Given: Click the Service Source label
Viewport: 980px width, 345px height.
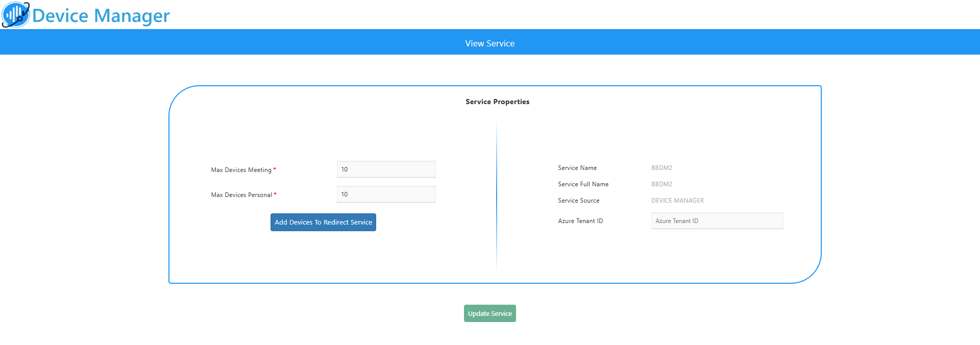Looking at the screenshot, I should 579,201.
